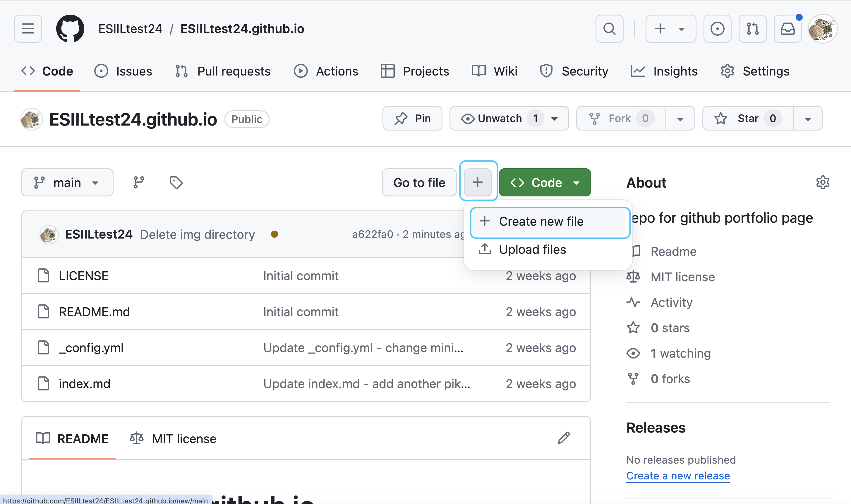
Task: Expand the Fork options dropdown arrow
Action: click(x=680, y=119)
